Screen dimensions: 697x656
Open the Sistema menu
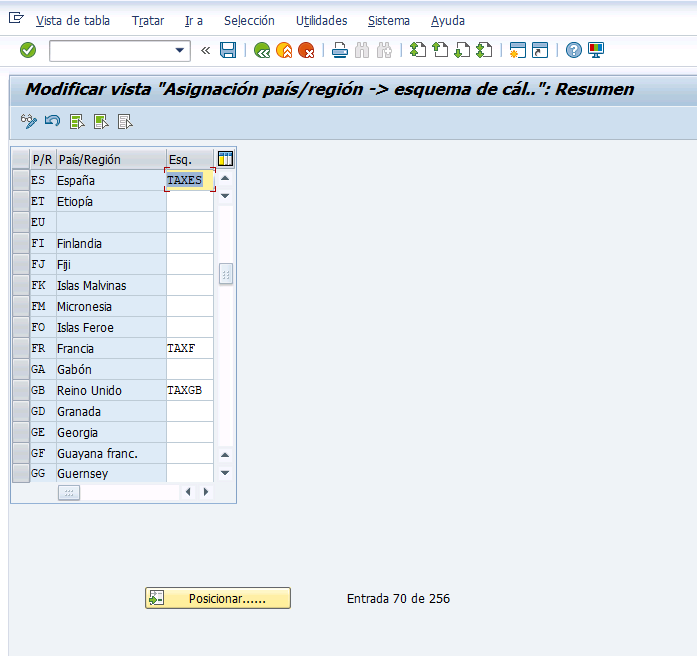tap(389, 21)
